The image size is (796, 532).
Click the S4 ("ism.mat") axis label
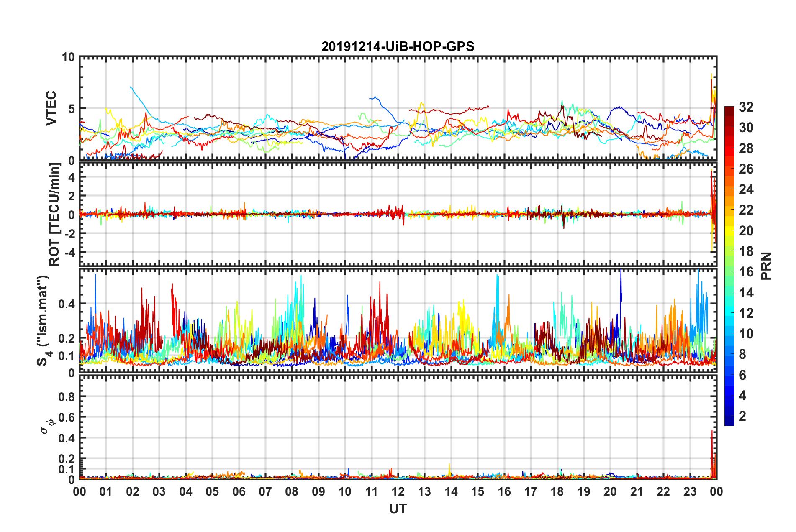click(44, 320)
